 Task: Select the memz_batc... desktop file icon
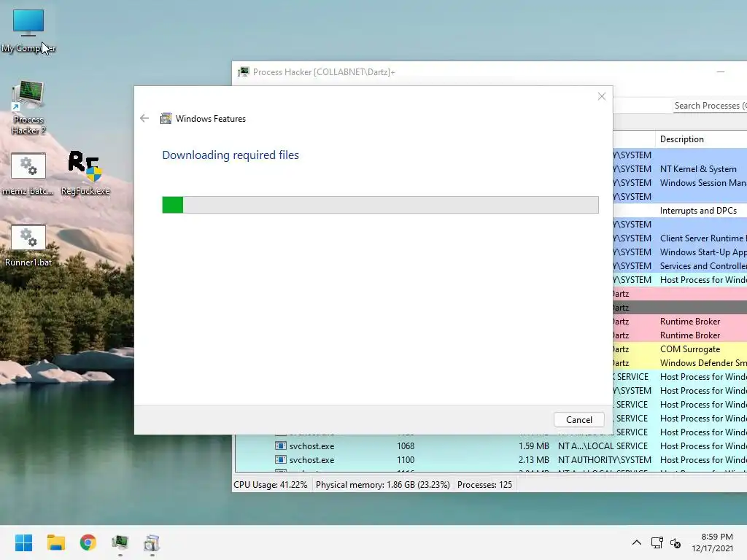coord(28,174)
